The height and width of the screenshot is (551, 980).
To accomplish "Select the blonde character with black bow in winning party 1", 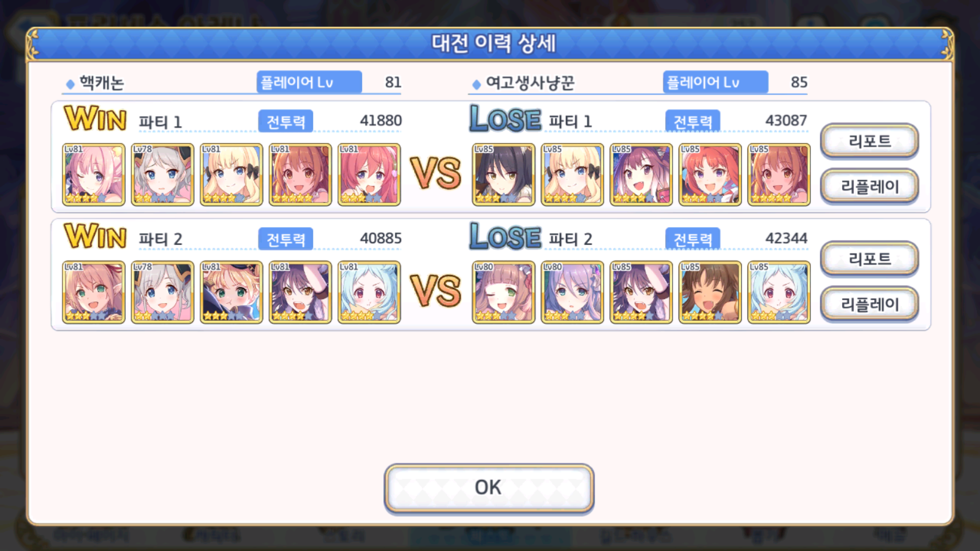I will 232,174.
